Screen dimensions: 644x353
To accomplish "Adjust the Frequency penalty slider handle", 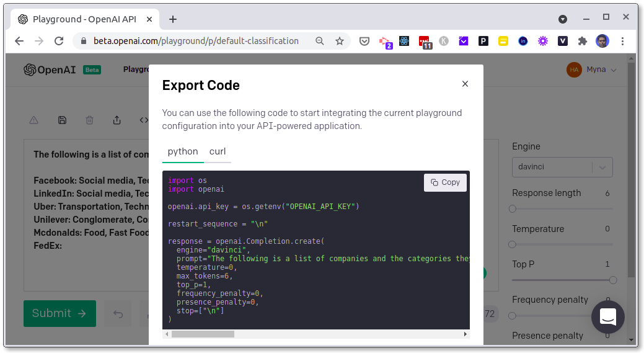I will click(512, 316).
